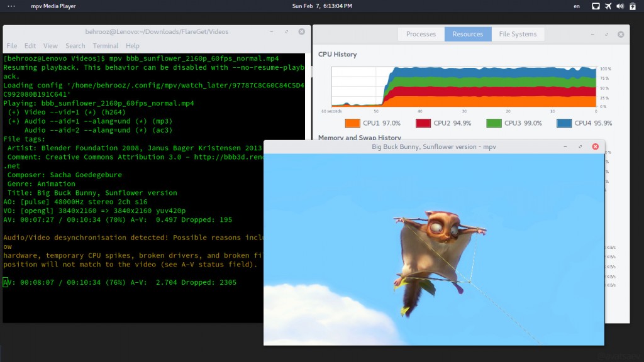Open the Search menu in Terminal

click(x=75, y=45)
